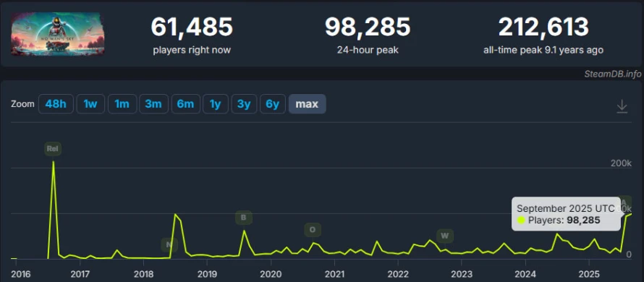Click the 'players right now' label

(192, 50)
